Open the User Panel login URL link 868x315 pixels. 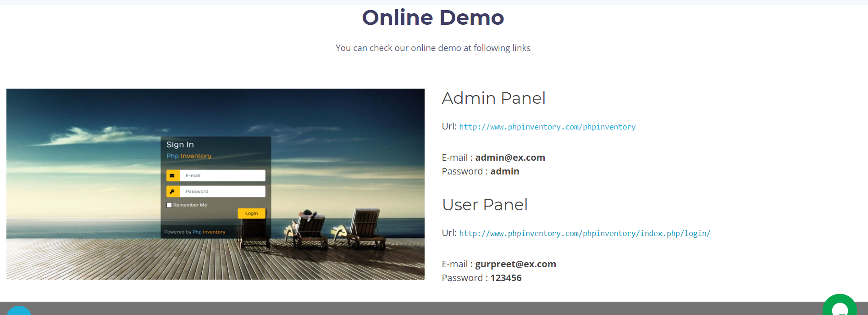pos(585,233)
